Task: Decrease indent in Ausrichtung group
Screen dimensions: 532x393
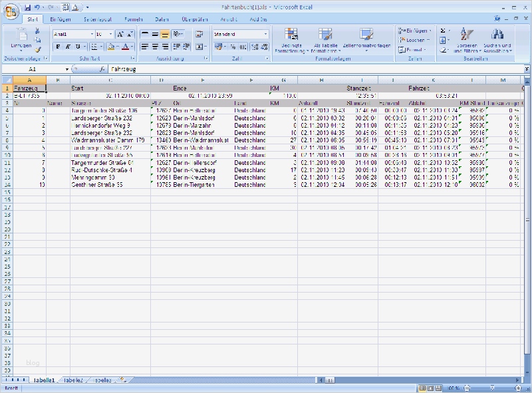Action: click(x=177, y=47)
